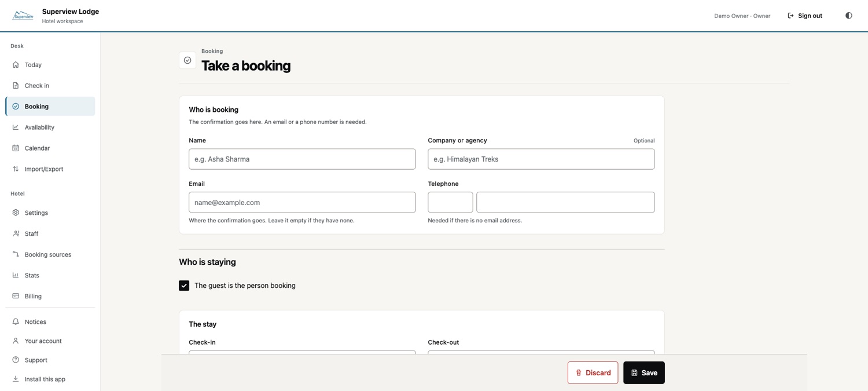The image size is (868, 391).
Task: Click the Support help icon
Action: click(x=16, y=360)
